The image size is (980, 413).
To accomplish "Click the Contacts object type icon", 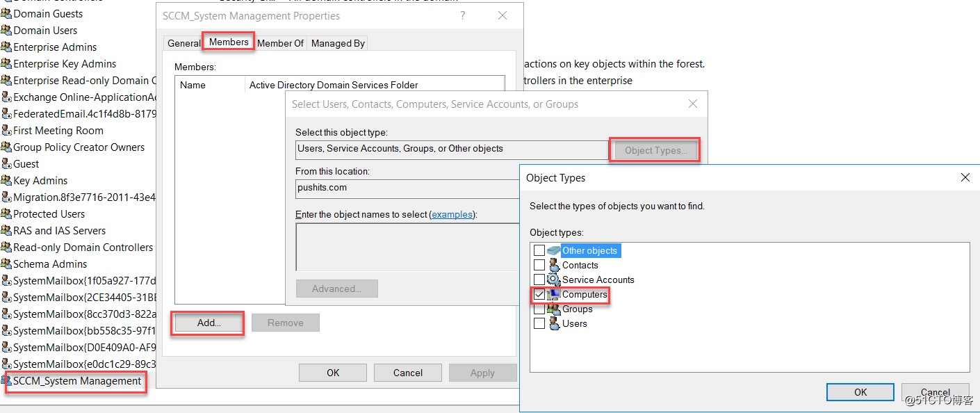I will (554, 265).
